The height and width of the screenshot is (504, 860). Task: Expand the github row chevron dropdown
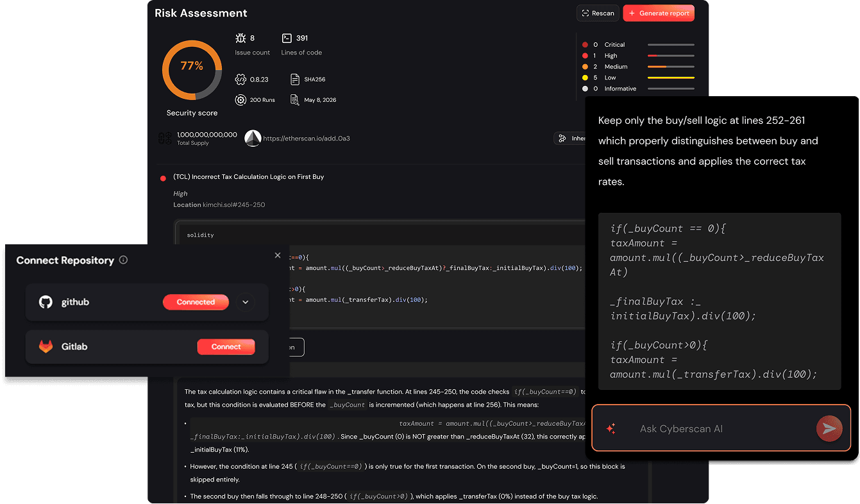(x=245, y=302)
